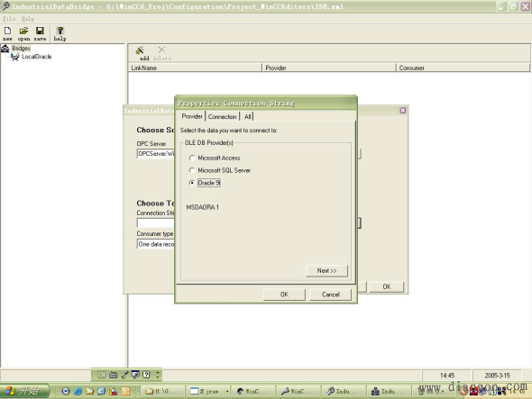Open the Consumer type combo box
Viewport: 532px width, 399px height.
click(156, 244)
